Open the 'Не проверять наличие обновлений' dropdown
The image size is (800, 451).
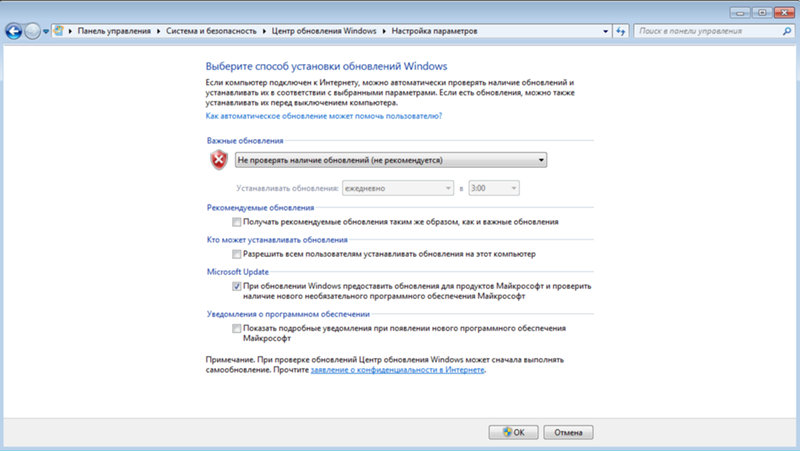[x=390, y=160]
